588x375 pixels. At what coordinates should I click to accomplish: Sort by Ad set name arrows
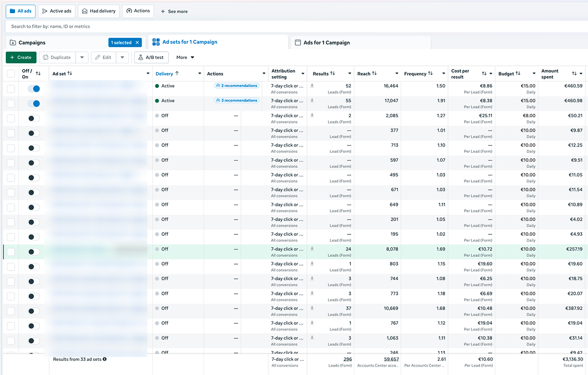(70, 74)
